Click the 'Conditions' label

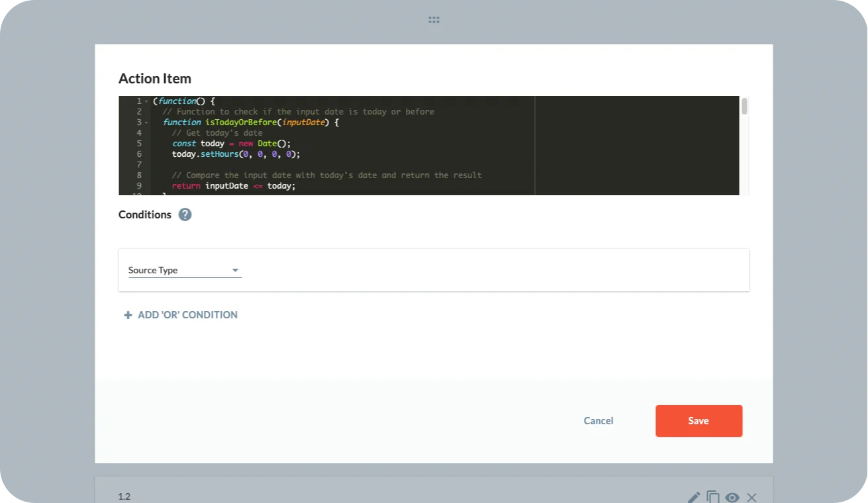[145, 214]
